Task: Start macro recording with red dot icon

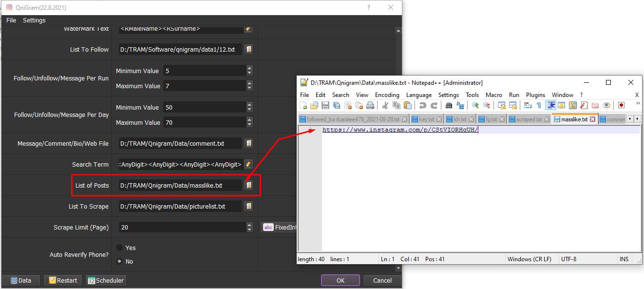Action: click(621, 105)
